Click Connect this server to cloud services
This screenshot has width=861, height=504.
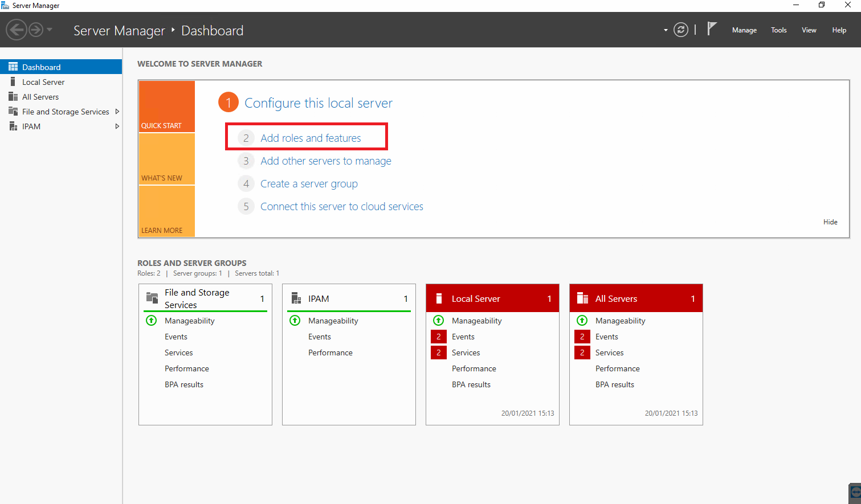click(x=342, y=206)
